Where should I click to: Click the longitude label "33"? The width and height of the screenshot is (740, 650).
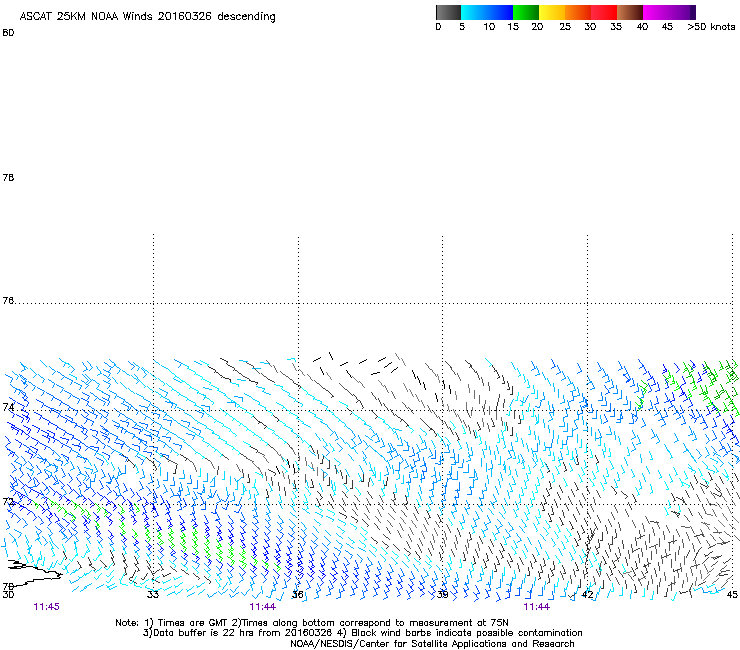click(152, 595)
